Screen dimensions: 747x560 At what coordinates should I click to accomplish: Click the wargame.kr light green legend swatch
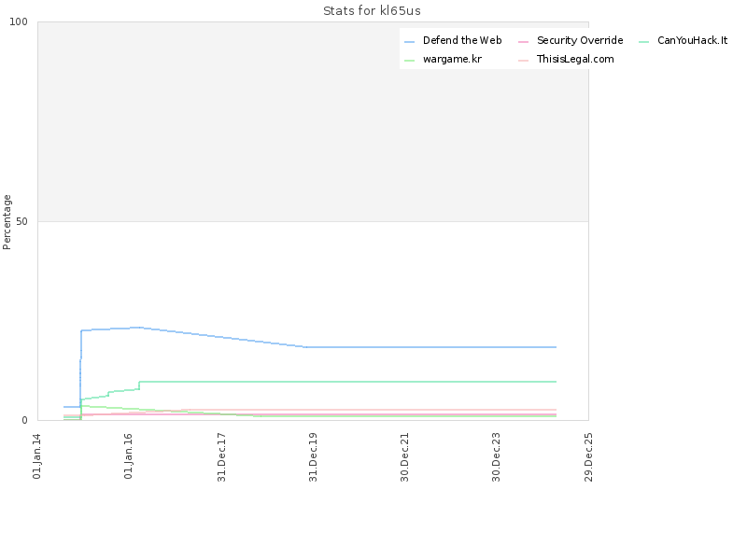409,61
